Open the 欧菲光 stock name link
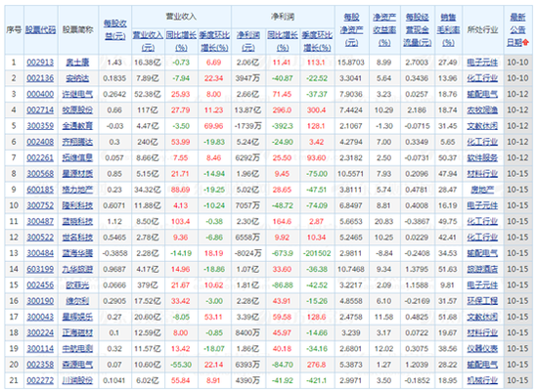 [77, 285]
